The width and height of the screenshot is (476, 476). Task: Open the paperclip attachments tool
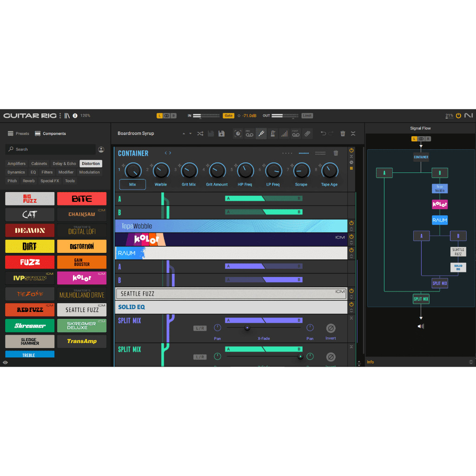pos(307,133)
